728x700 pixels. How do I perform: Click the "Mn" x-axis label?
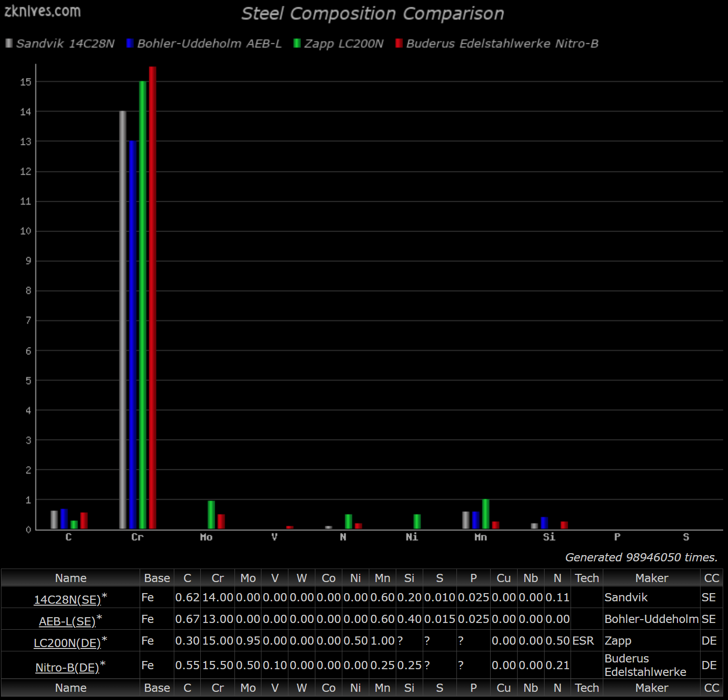click(481, 537)
